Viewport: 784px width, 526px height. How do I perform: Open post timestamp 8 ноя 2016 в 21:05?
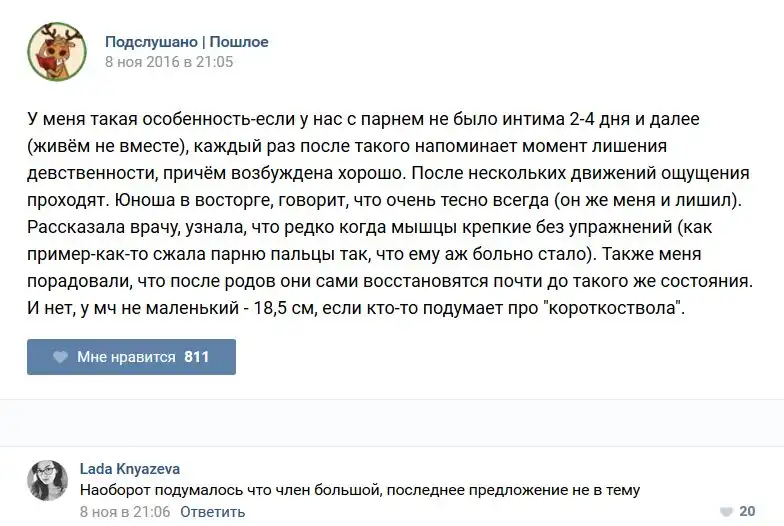169,62
